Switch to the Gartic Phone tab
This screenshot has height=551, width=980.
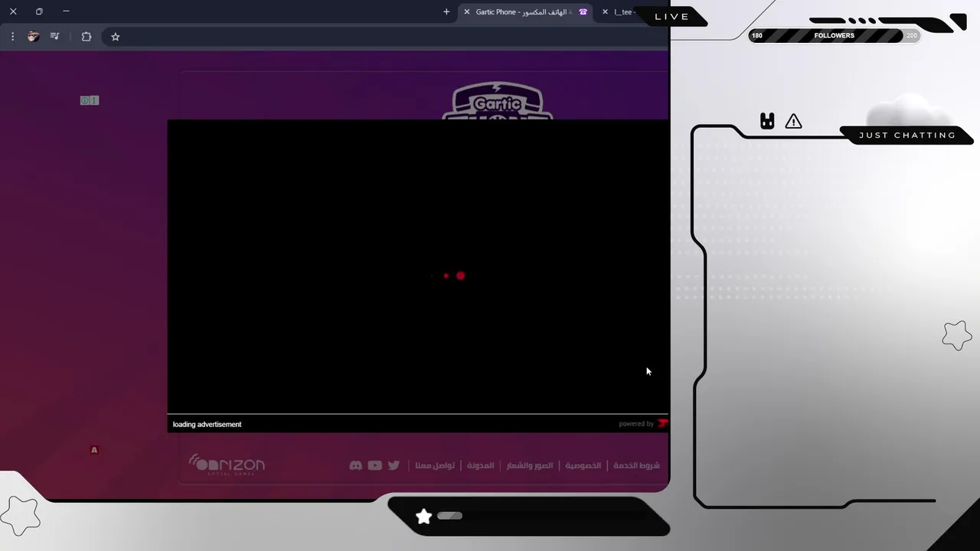[x=524, y=11]
